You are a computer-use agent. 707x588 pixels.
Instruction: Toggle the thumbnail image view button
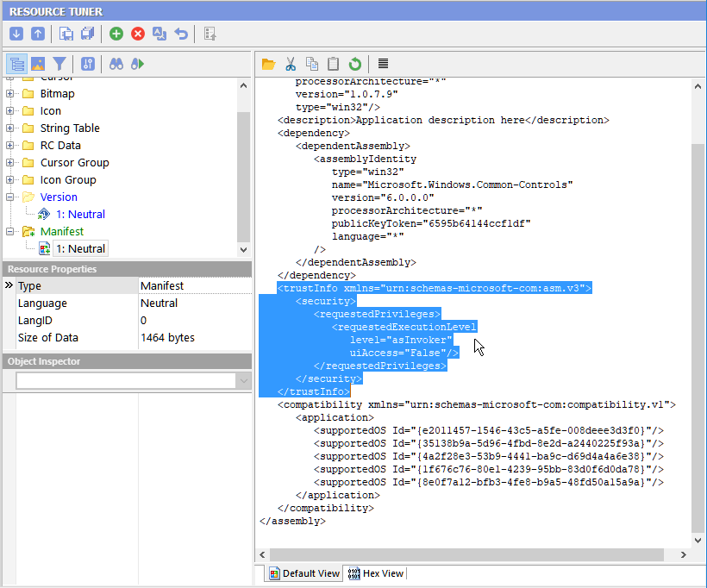pos(38,64)
